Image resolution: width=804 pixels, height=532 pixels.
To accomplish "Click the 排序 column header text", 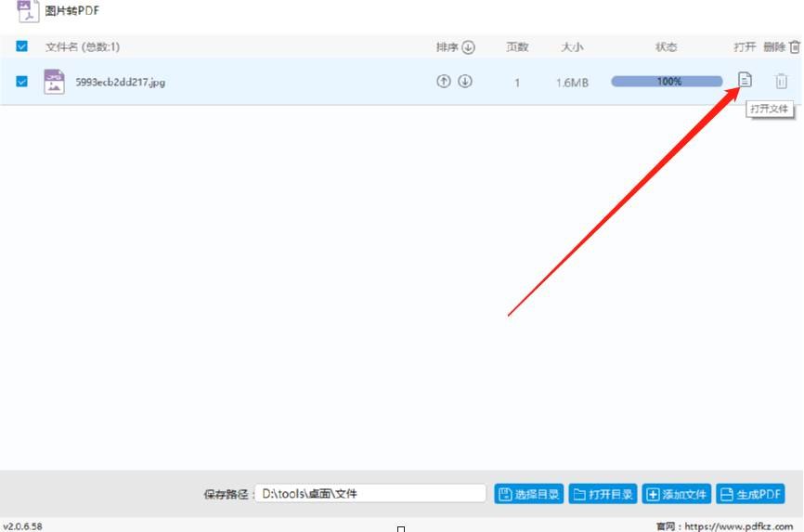I will pos(447,47).
